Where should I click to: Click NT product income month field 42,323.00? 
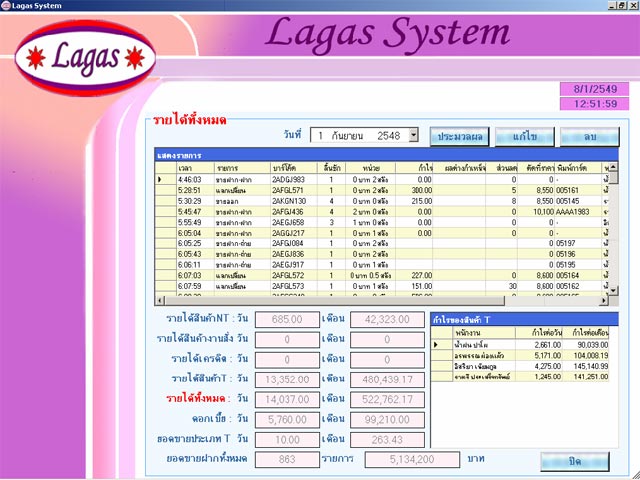click(387, 319)
